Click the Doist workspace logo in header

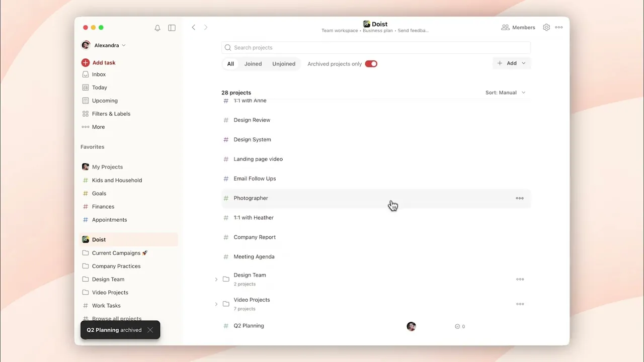(366, 24)
